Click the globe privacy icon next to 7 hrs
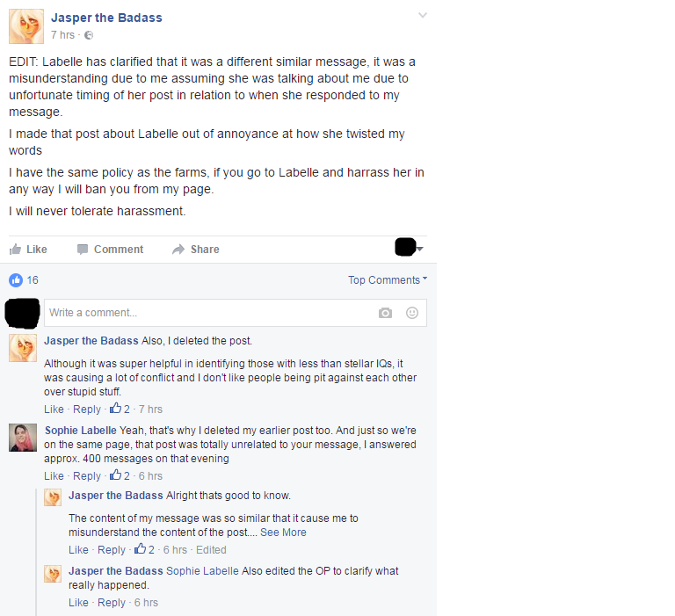This screenshot has height=616, width=675. click(x=89, y=35)
